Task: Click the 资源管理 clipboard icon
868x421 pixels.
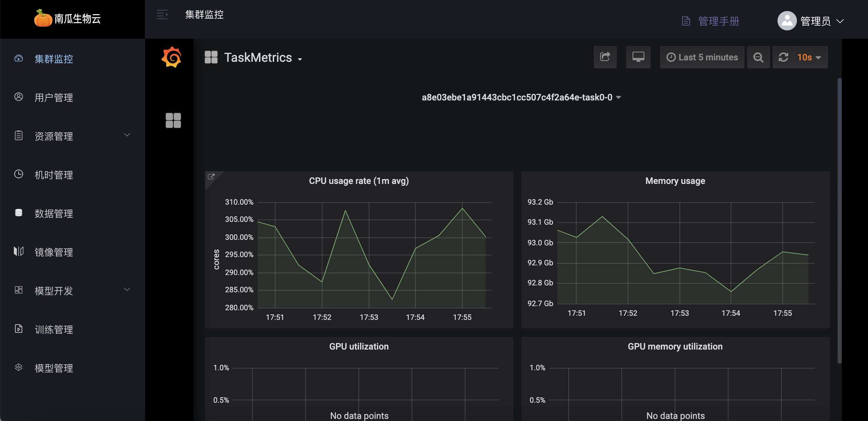Action: click(19, 135)
